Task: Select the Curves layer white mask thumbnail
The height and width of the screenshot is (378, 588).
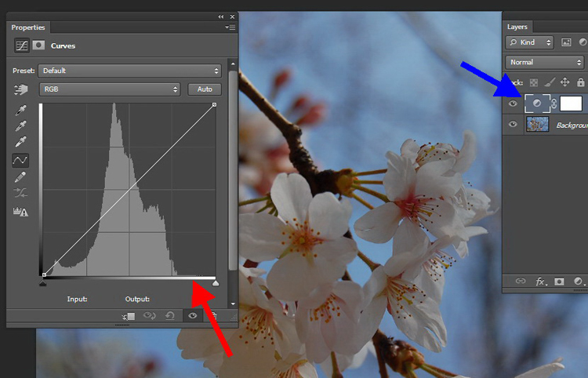Action: [571, 104]
